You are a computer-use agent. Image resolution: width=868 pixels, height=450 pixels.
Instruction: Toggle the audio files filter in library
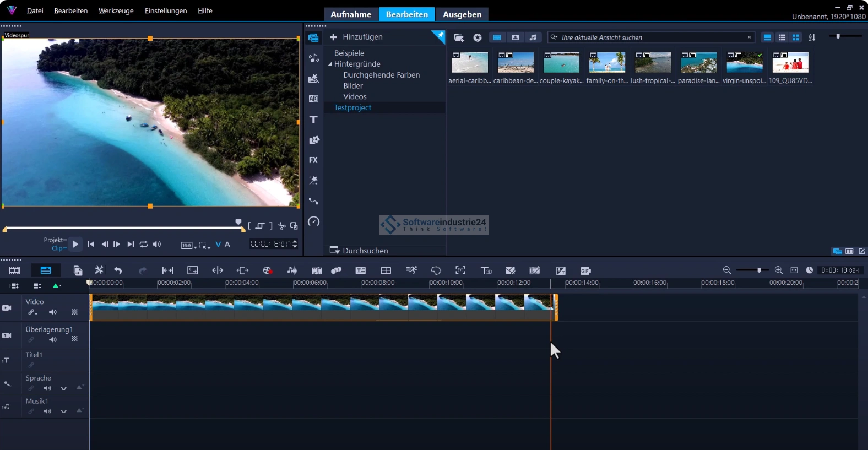pos(533,37)
